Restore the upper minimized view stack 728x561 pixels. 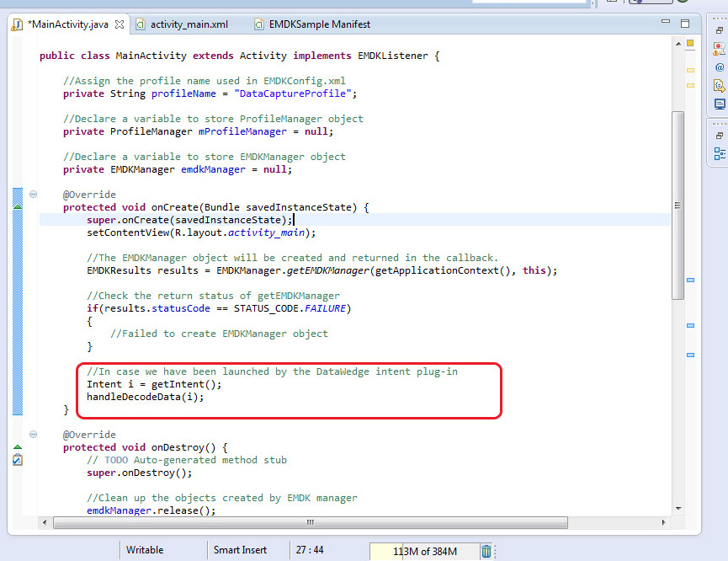click(x=719, y=29)
